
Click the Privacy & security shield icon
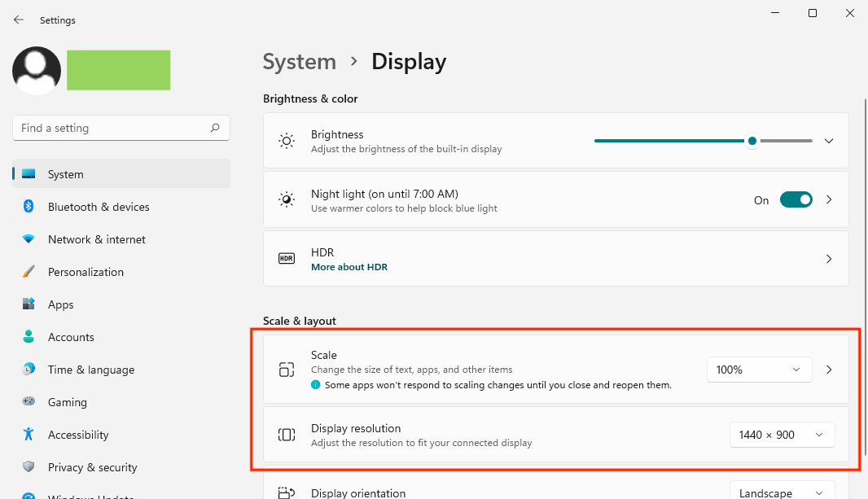click(28, 467)
